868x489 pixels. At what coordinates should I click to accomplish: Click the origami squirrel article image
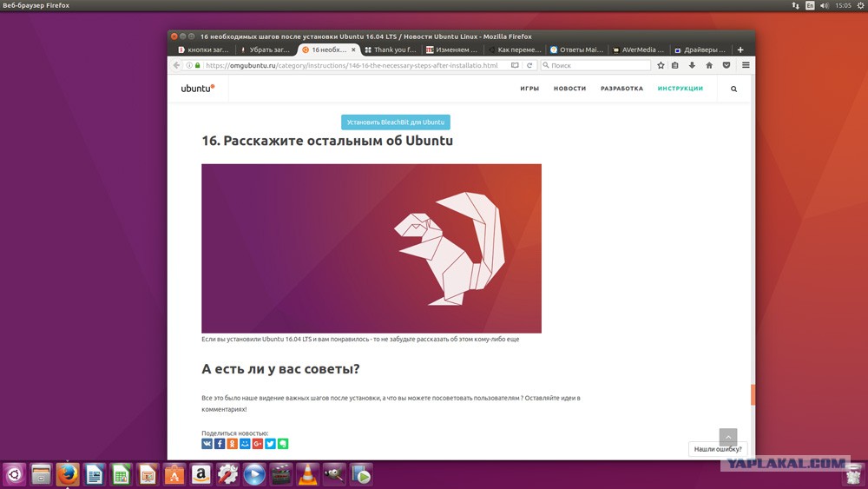tap(372, 248)
